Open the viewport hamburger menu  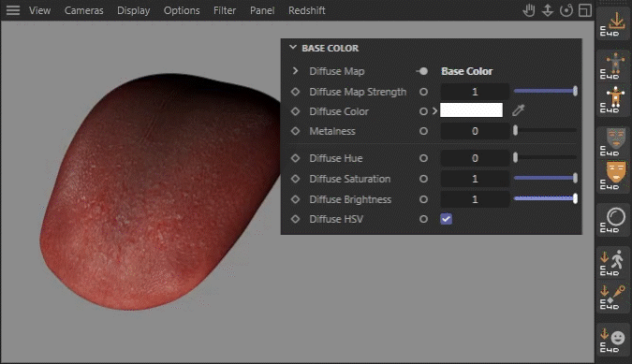pyautogui.click(x=13, y=10)
